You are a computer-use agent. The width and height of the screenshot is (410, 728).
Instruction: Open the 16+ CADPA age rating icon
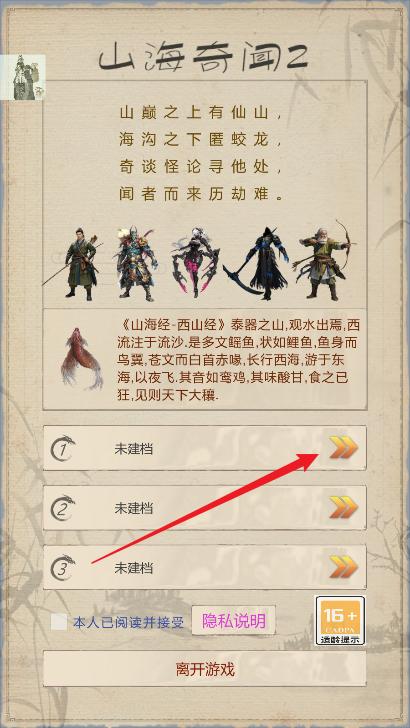pyautogui.click(x=340, y=621)
